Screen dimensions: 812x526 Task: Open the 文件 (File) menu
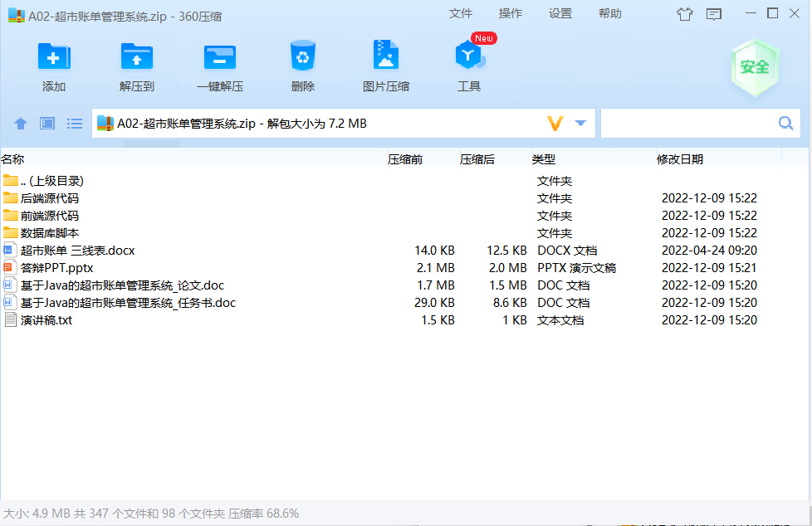click(461, 13)
